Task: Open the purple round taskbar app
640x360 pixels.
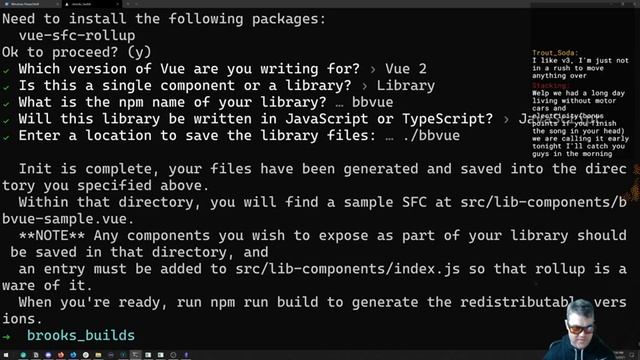Action: point(48,355)
